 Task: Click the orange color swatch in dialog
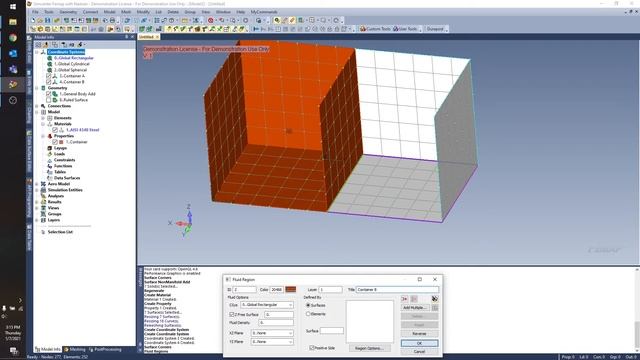tap(291, 289)
